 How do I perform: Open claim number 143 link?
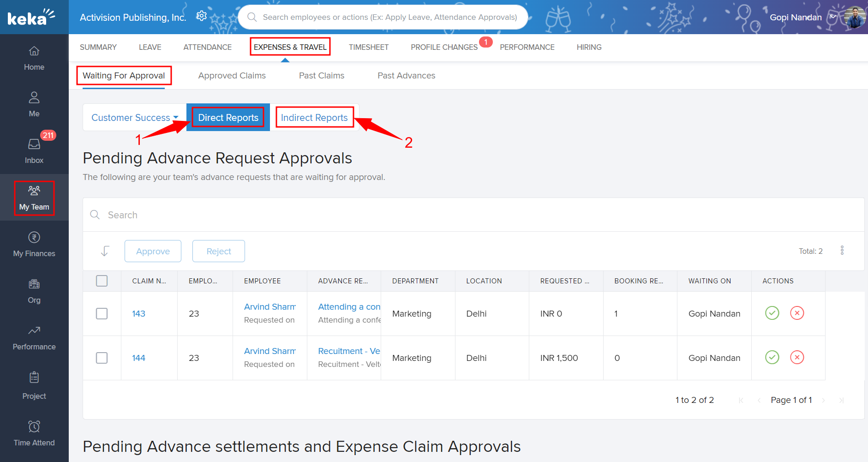coord(138,313)
